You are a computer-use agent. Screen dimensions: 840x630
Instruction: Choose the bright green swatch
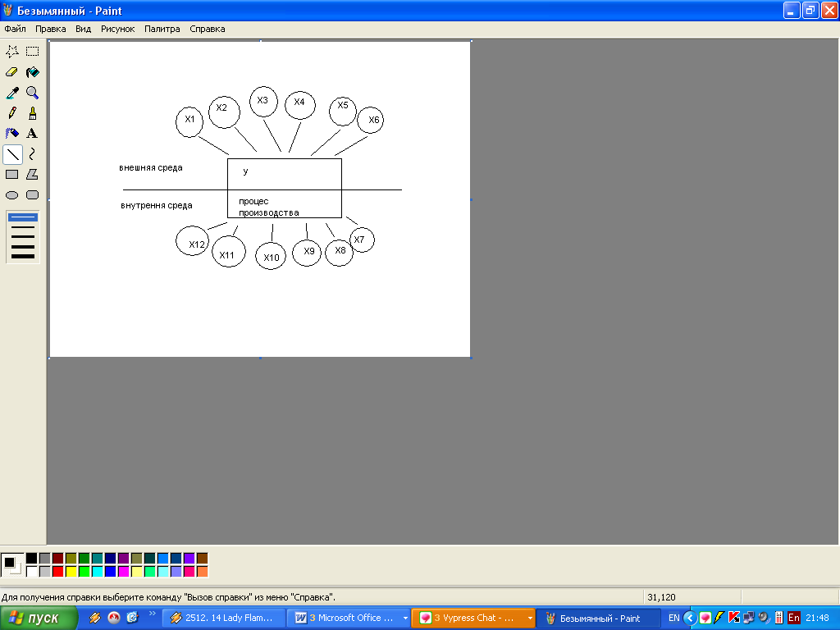84,572
